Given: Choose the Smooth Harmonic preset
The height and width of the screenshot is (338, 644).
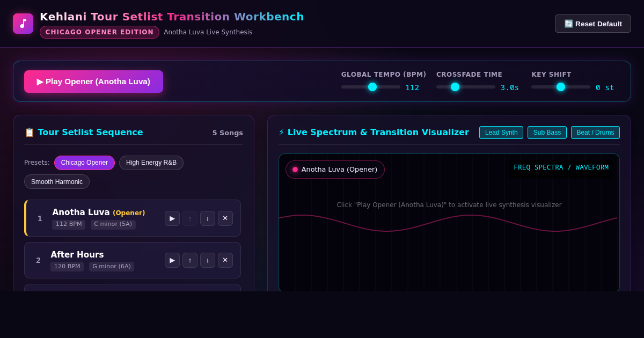Looking at the screenshot, I should tap(57, 182).
